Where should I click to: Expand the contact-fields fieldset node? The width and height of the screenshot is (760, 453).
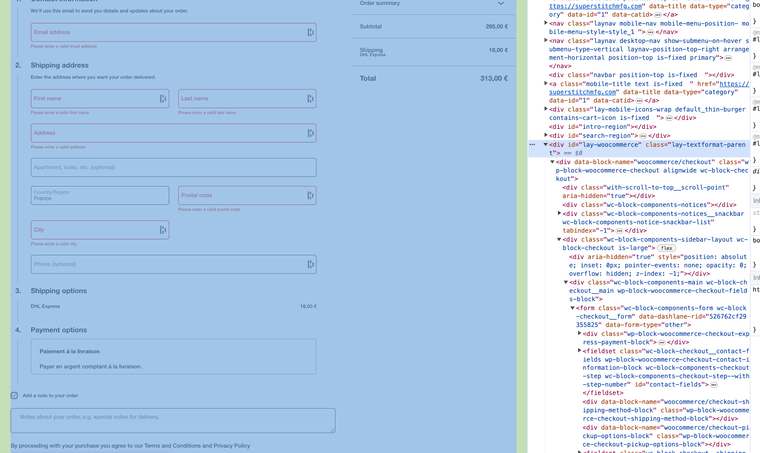tap(580, 350)
